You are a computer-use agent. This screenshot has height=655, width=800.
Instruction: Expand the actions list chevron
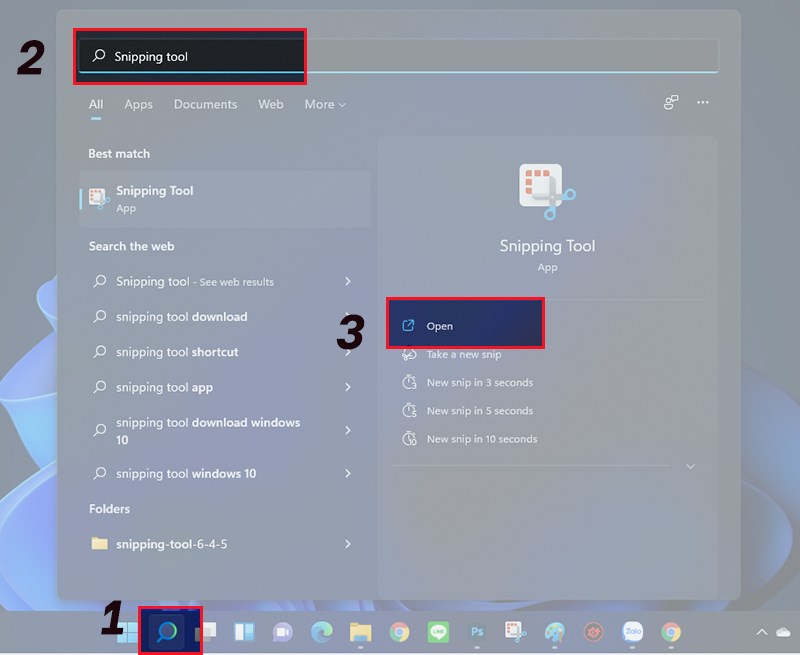point(690,466)
